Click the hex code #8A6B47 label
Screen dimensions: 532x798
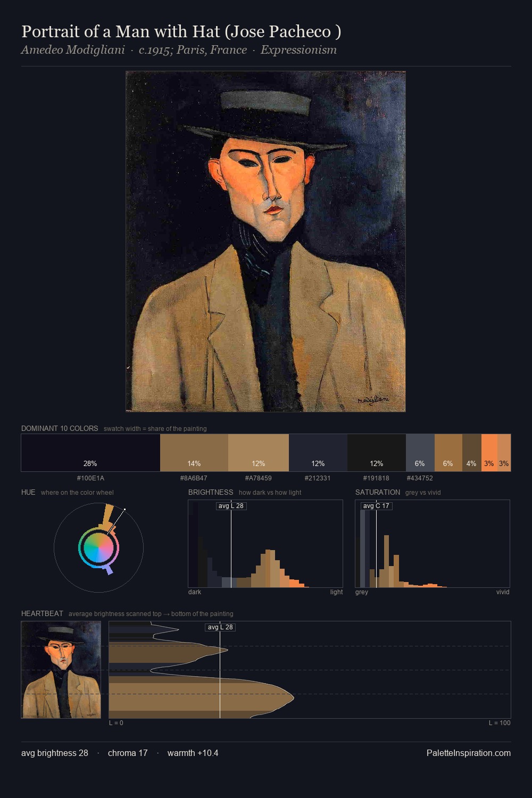pyautogui.click(x=194, y=478)
